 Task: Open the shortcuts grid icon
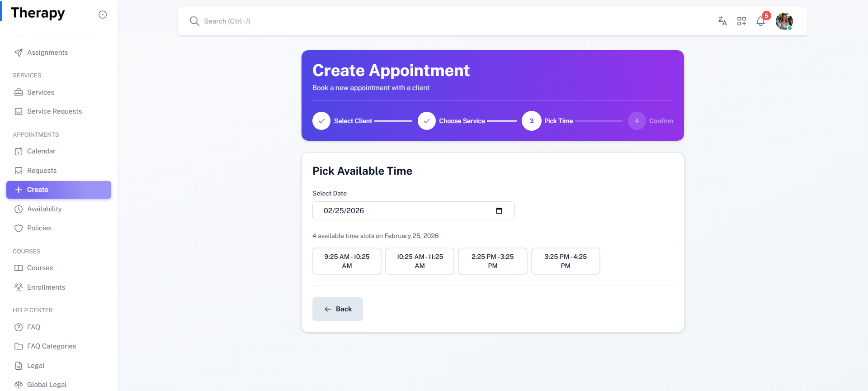click(x=741, y=21)
